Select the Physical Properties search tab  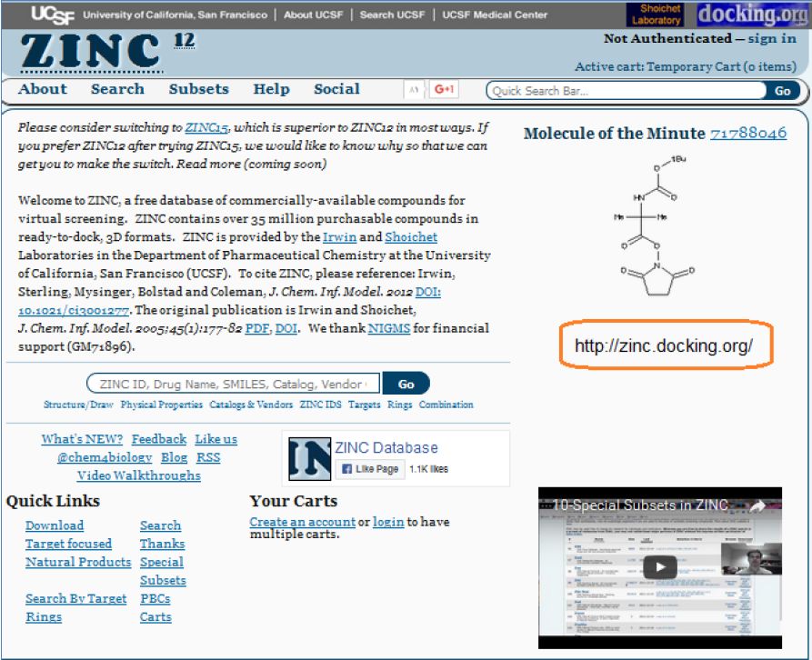pyautogui.click(x=162, y=405)
